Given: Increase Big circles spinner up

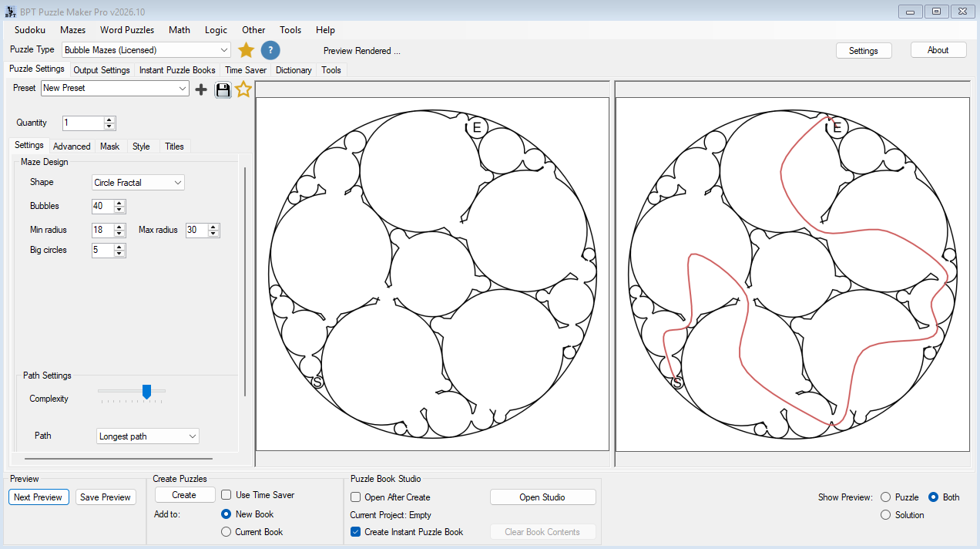Looking at the screenshot, I should (119, 247).
